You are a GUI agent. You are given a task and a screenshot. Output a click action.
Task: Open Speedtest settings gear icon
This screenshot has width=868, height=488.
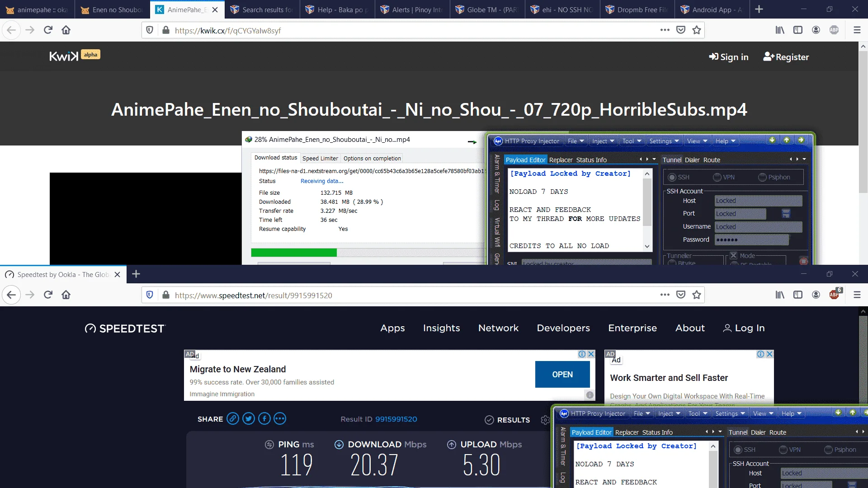(x=545, y=420)
